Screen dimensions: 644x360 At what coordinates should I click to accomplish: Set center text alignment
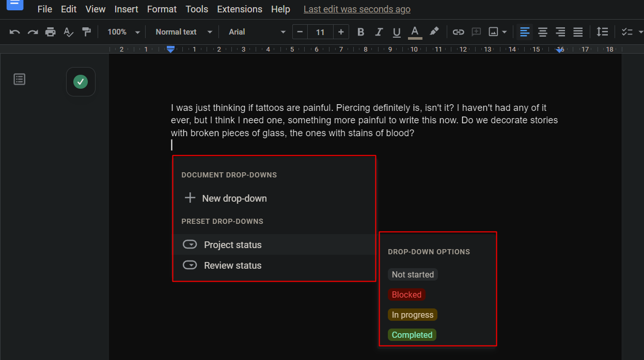(x=542, y=32)
